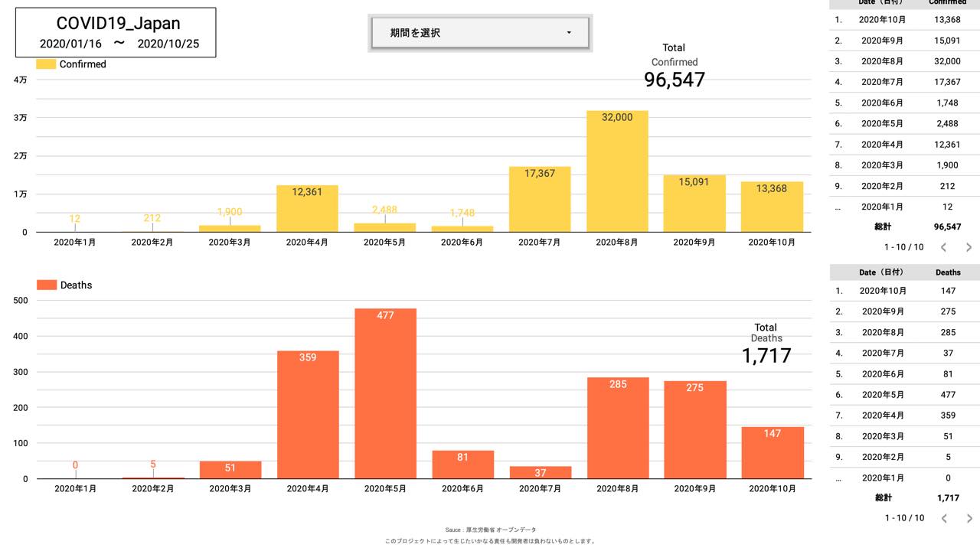Click the orange Deaths legend swatch
Screen dimensions: 980x551
47,285
